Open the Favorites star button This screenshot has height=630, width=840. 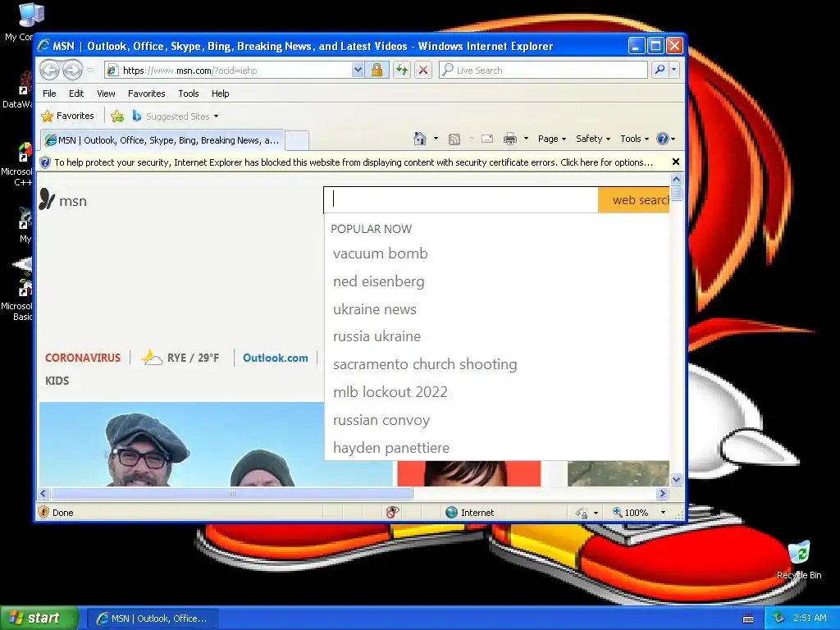67,116
